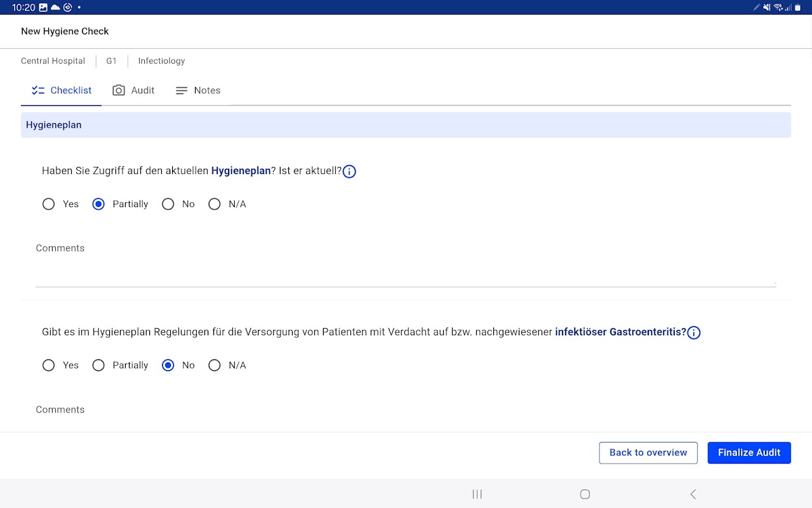Select N/A for Hygieneplan access question
The image size is (812, 508).
(x=215, y=204)
